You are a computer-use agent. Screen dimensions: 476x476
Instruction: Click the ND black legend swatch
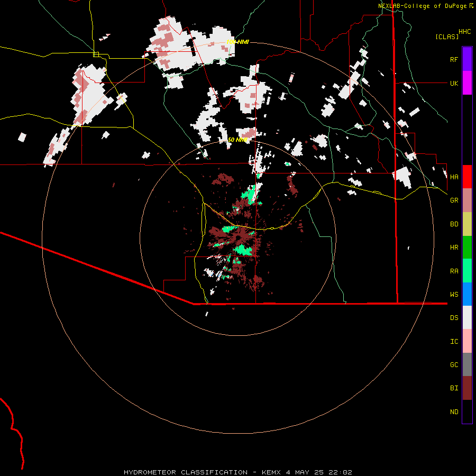click(467, 411)
